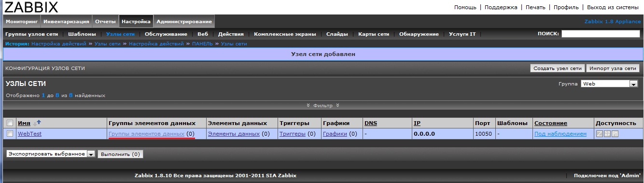Open WebTest Элементы данных link
The height and width of the screenshot is (183, 644).
point(234,134)
